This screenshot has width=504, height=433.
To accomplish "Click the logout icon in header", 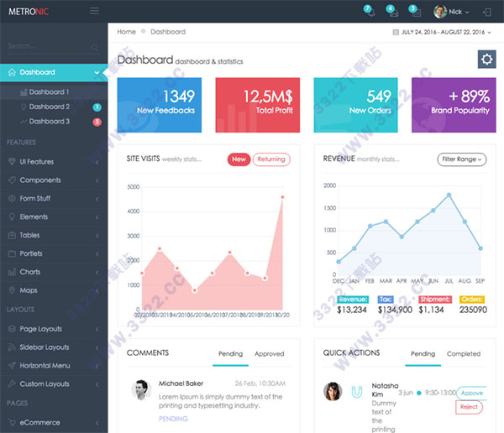I will pos(487,13).
